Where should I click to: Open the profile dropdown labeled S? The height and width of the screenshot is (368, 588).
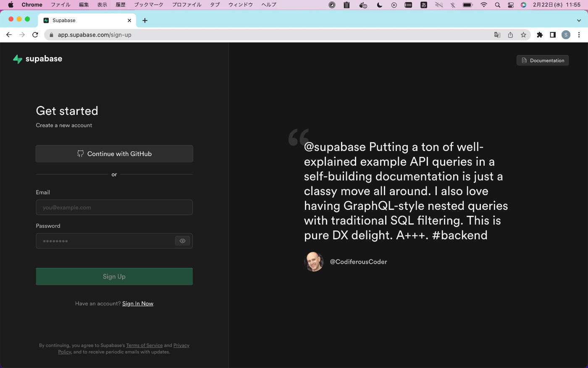click(566, 35)
